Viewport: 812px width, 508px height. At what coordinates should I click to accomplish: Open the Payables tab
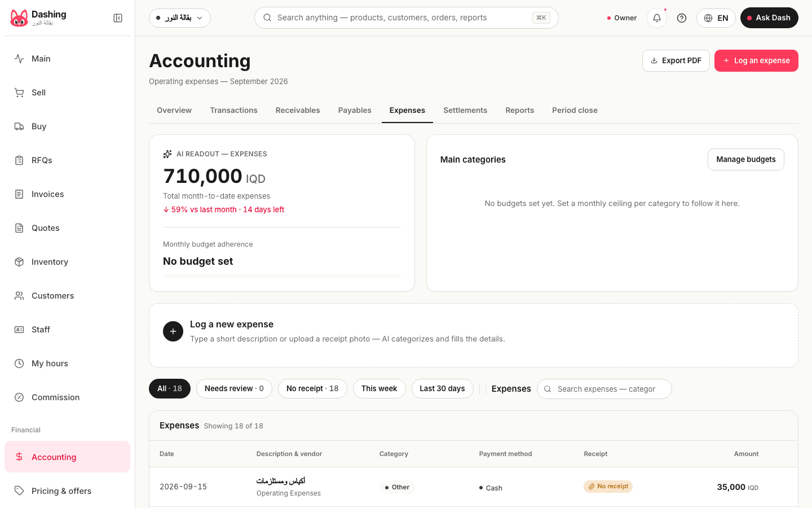[355, 111]
